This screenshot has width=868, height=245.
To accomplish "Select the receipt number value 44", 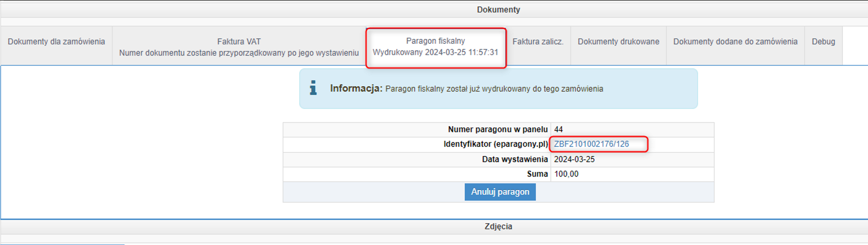I will click(558, 130).
